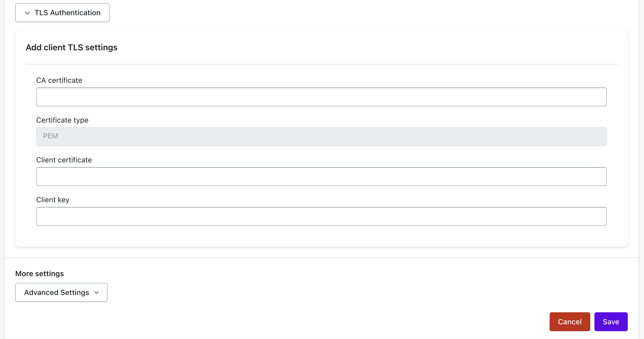Click the Client certificate label
This screenshot has width=644, height=339.
(x=64, y=160)
